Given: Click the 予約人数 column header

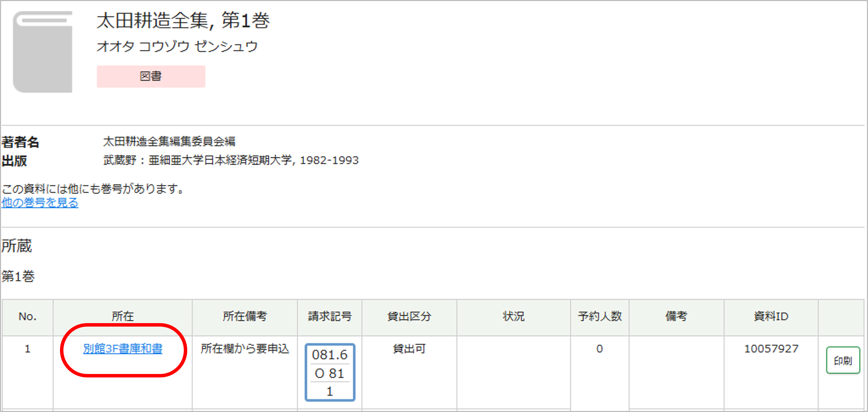Looking at the screenshot, I should point(600,316).
